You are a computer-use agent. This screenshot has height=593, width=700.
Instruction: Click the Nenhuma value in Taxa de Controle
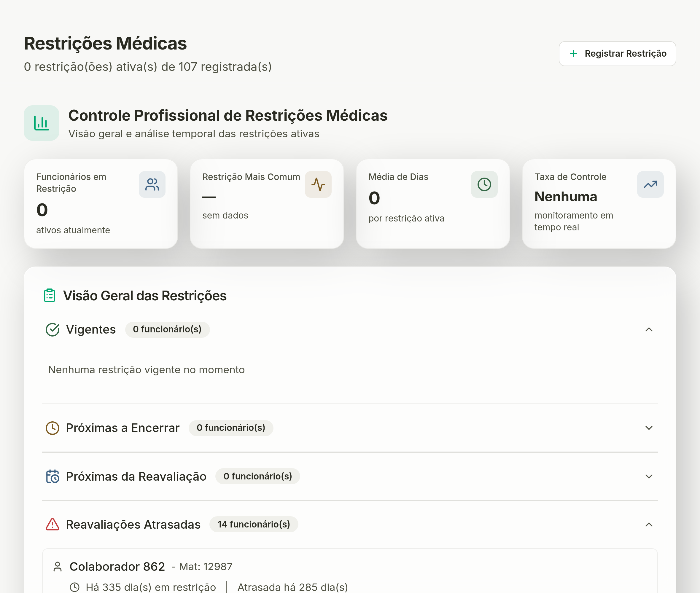click(566, 197)
